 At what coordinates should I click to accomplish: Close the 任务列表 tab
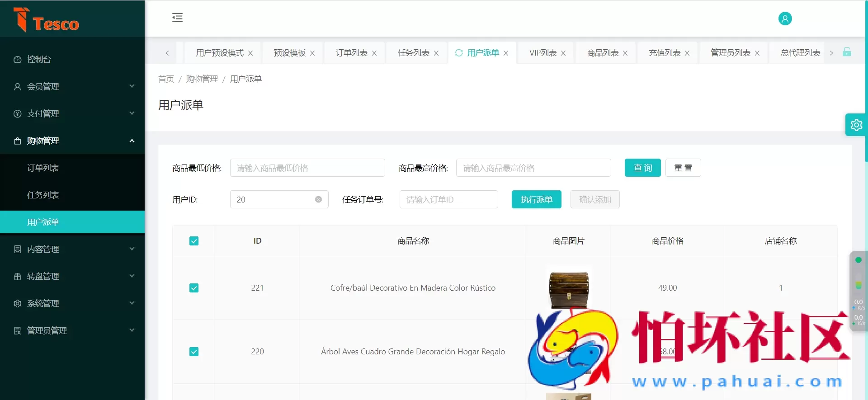[x=436, y=53]
